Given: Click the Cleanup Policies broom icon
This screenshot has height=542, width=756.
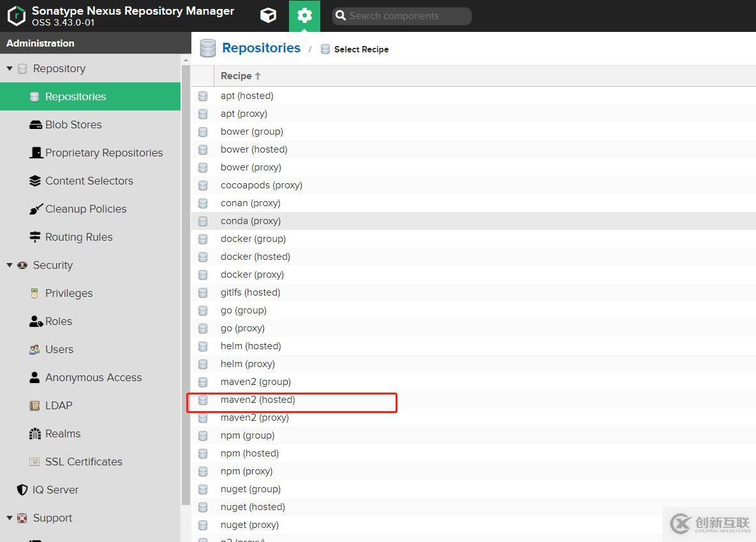Looking at the screenshot, I should pyautogui.click(x=36, y=209).
